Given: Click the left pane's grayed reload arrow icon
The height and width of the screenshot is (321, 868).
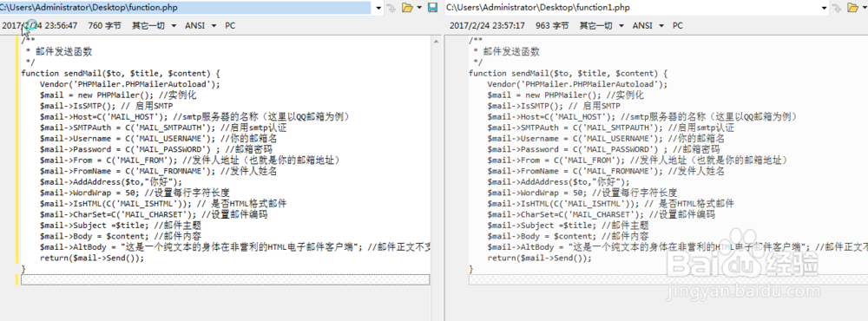Looking at the screenshot, I should pos(391,8).
